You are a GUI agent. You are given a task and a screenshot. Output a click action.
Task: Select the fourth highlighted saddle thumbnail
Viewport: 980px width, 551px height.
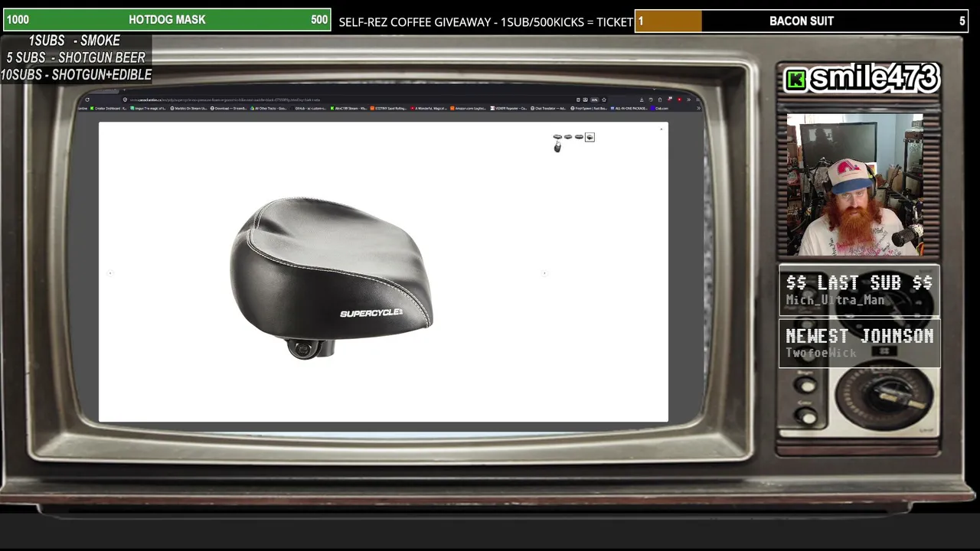click(590, 137)
